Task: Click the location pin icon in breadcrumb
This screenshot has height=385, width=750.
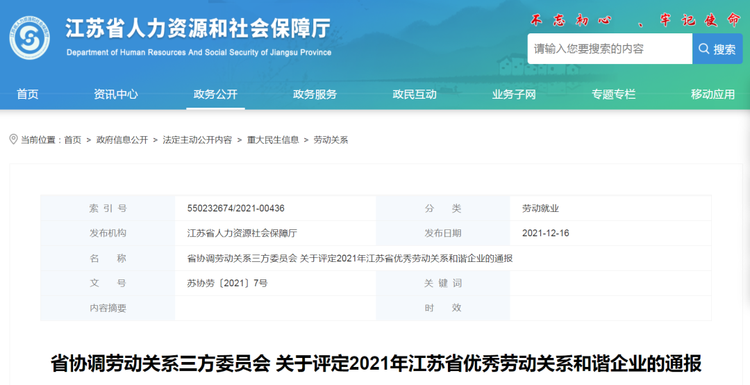Action: tap(13, 139)
